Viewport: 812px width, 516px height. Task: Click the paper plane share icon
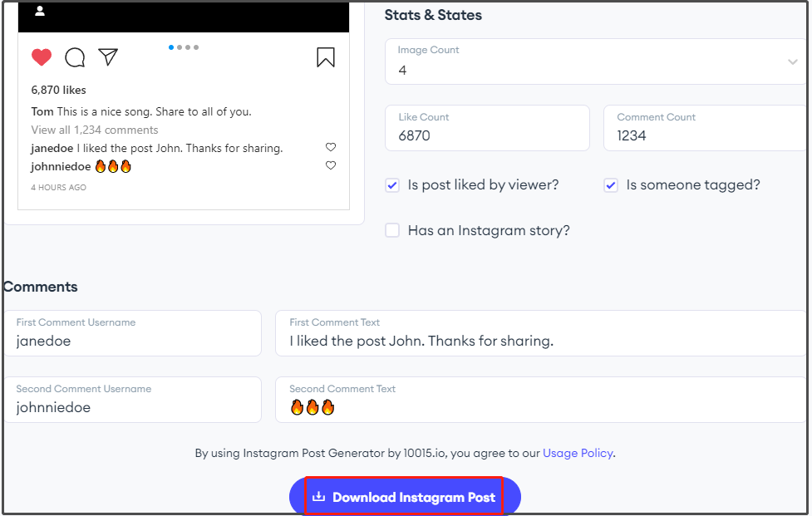coord(108,57)
